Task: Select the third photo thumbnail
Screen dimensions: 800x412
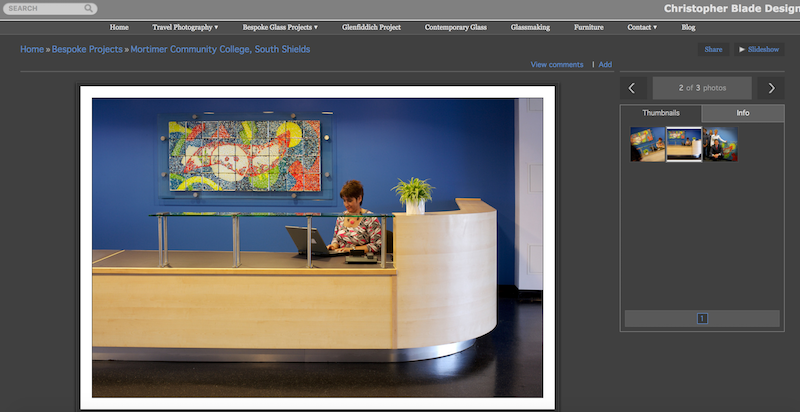Action: tap(720, 144)
